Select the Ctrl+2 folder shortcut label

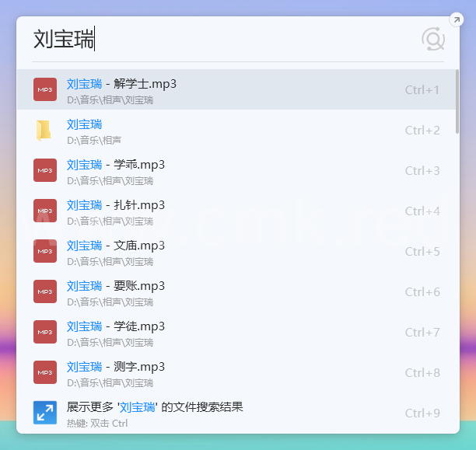[x=422, y=131]
